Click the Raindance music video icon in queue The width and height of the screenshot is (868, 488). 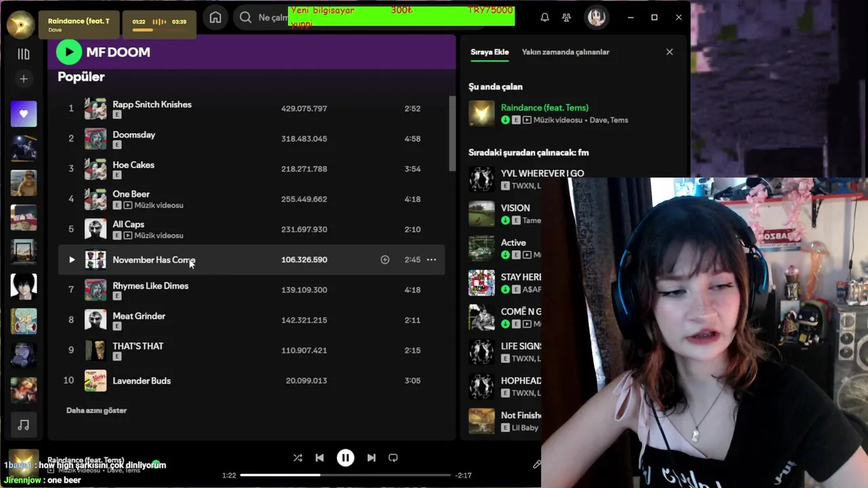(527, 120)
